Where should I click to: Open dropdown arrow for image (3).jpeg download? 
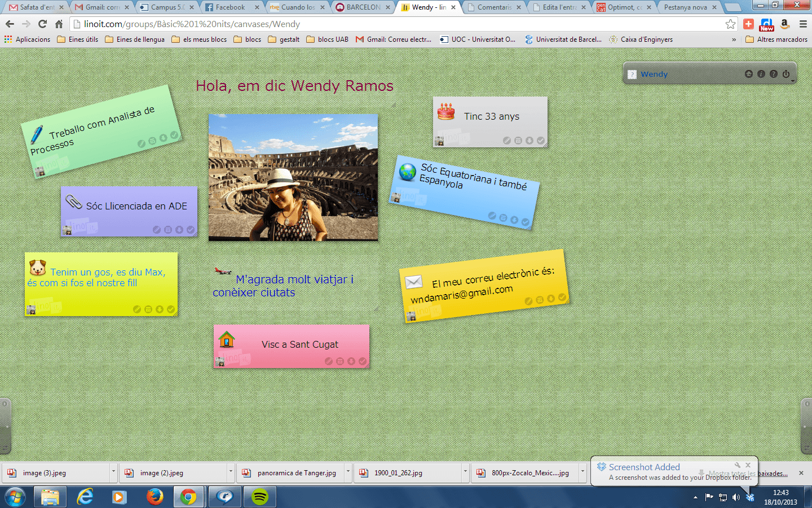pos(113,472)
